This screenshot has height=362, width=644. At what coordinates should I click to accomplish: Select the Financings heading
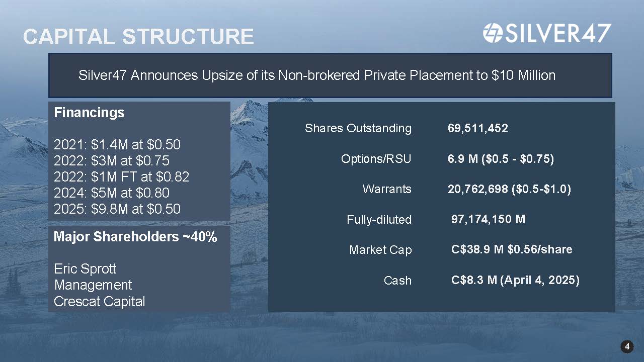click(89, 113)
